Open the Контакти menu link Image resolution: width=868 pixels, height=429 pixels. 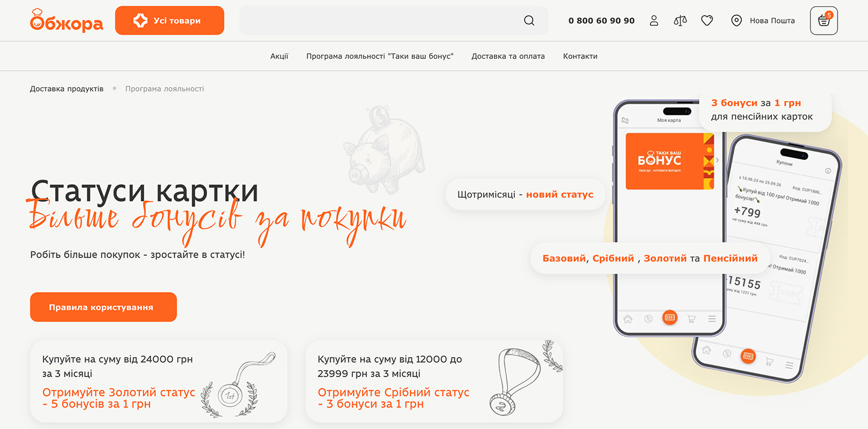tap(580, 56)
